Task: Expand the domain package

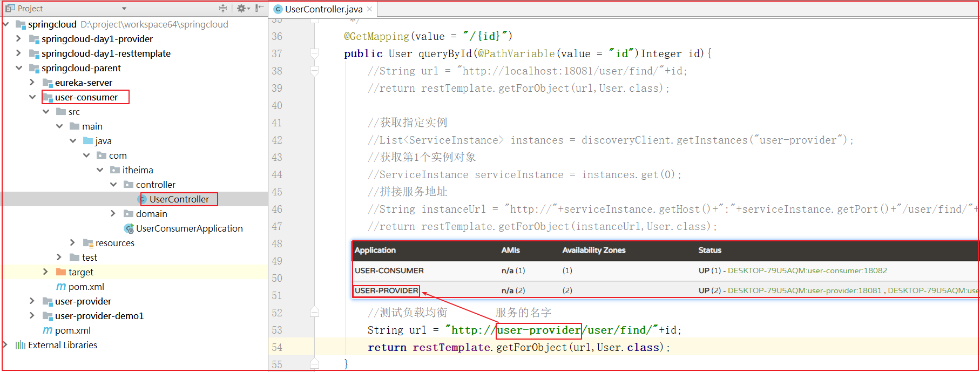Action: pyautogui.click(x=113, y=214)
